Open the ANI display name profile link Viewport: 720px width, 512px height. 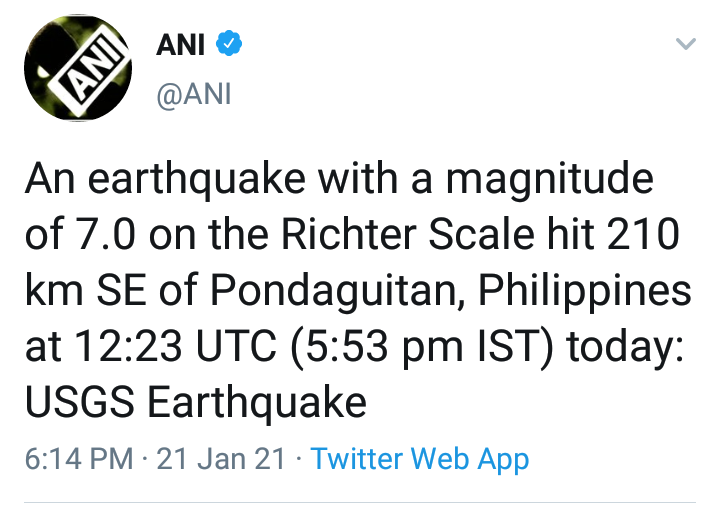pos(180,45)
